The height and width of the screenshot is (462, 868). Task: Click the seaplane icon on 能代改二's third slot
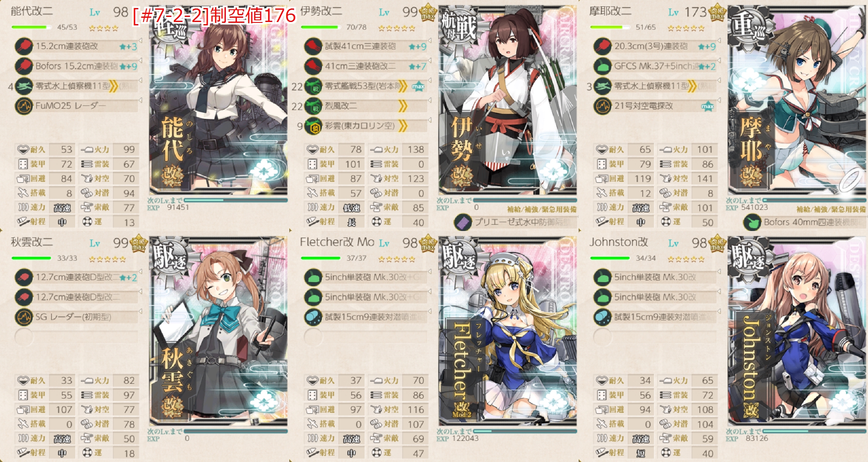tap(24, 86)
